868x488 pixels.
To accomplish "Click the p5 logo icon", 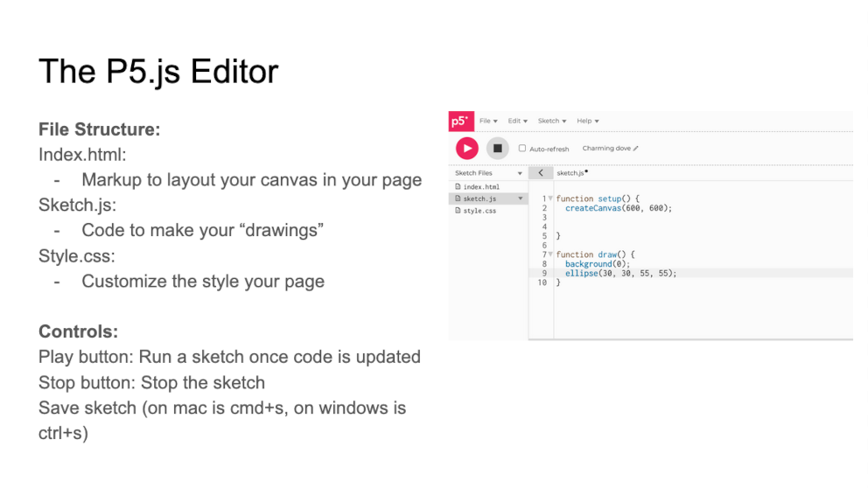I will [460, 122].
